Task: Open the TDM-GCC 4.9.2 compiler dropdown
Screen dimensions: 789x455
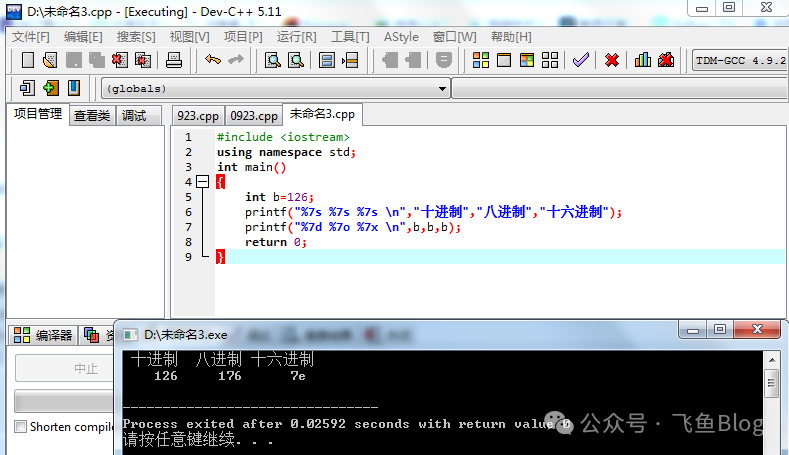Action: 740,60
